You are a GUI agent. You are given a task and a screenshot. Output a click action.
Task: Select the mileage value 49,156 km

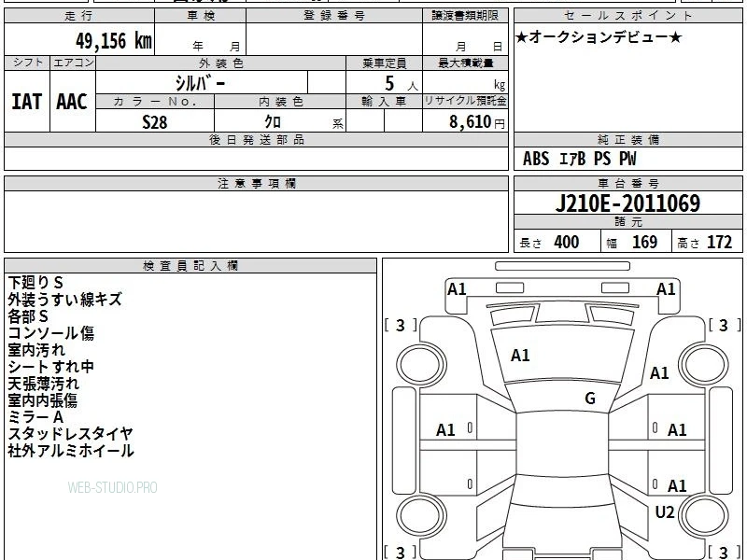click(113, 40)
